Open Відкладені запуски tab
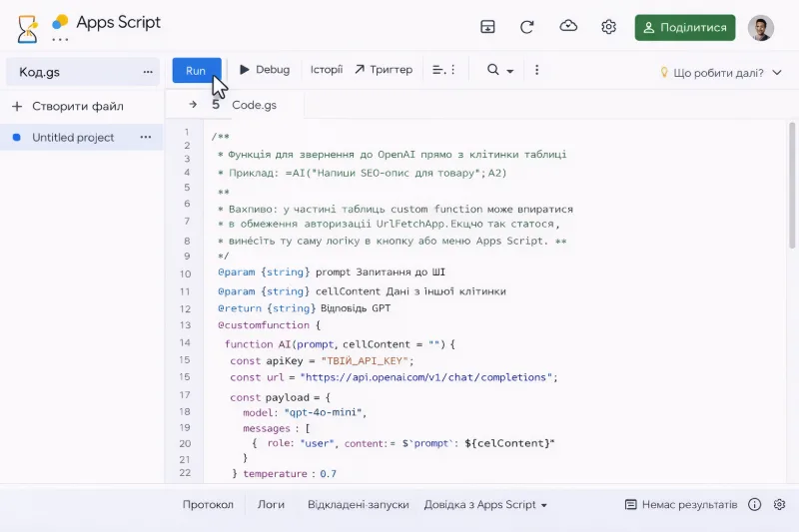 click(x=359, y=504)
